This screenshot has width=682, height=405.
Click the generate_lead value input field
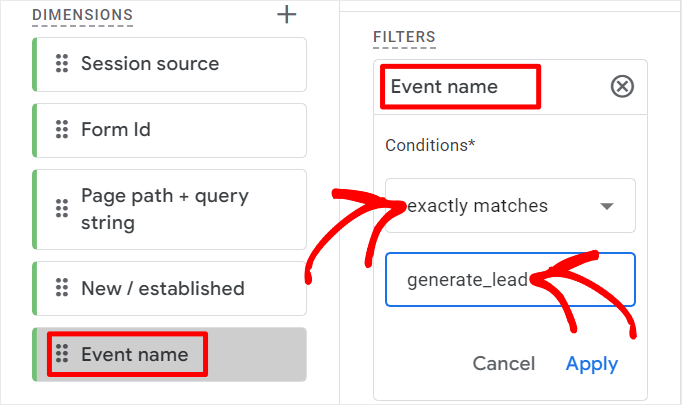pyautogui.click(x=510, y=280)
